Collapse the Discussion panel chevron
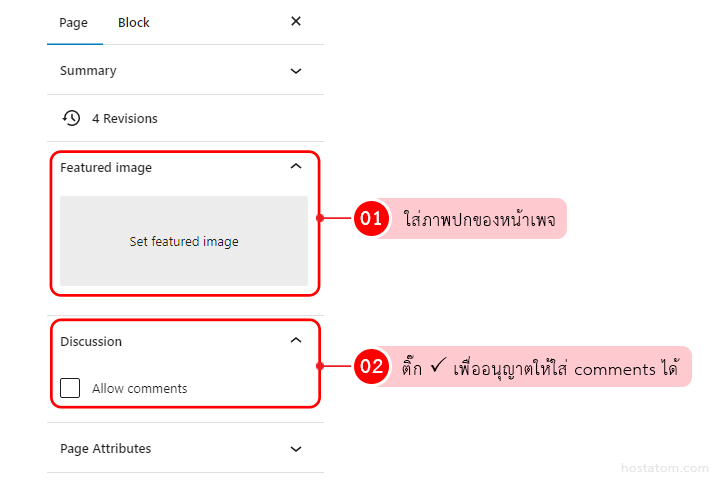This screenshot has width=720, height=480. tap(295, 341)
